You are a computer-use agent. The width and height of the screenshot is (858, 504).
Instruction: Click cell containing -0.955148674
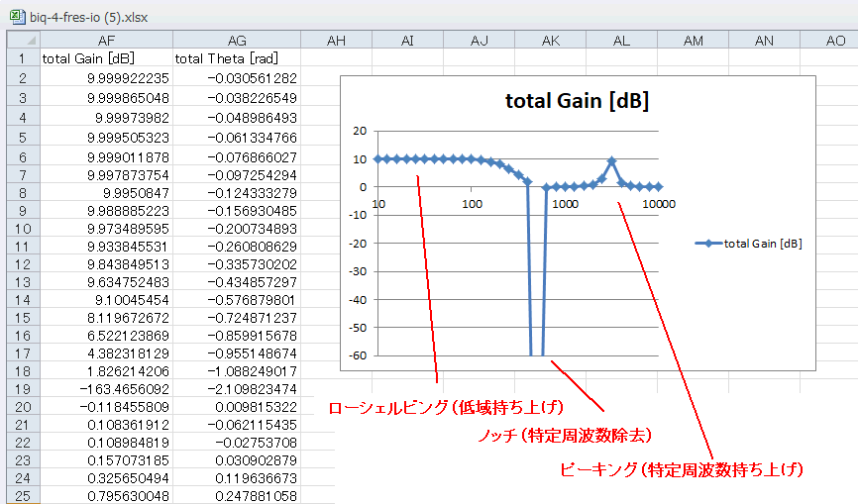click(237, 353)
